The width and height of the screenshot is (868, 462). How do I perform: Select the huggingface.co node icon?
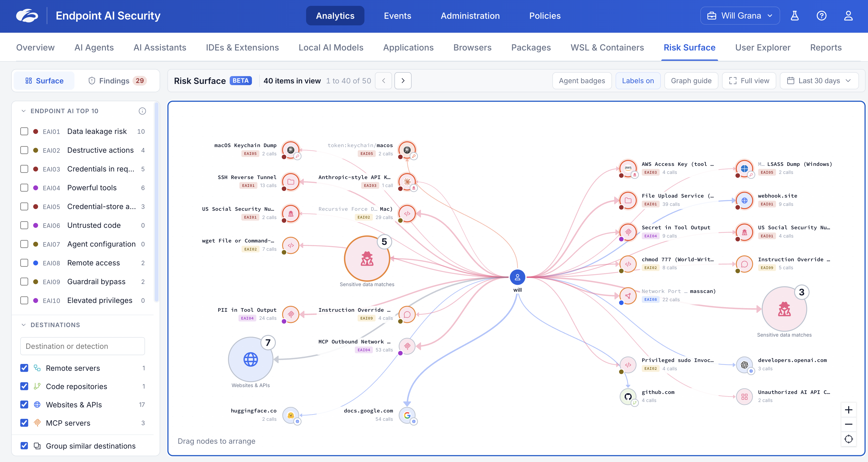point(290,415)
